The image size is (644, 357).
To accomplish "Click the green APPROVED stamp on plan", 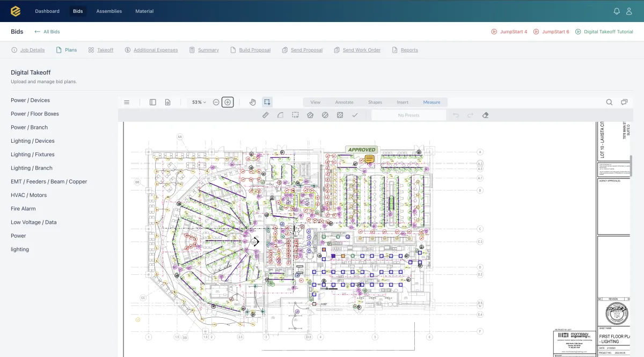I will coord(362,150).
